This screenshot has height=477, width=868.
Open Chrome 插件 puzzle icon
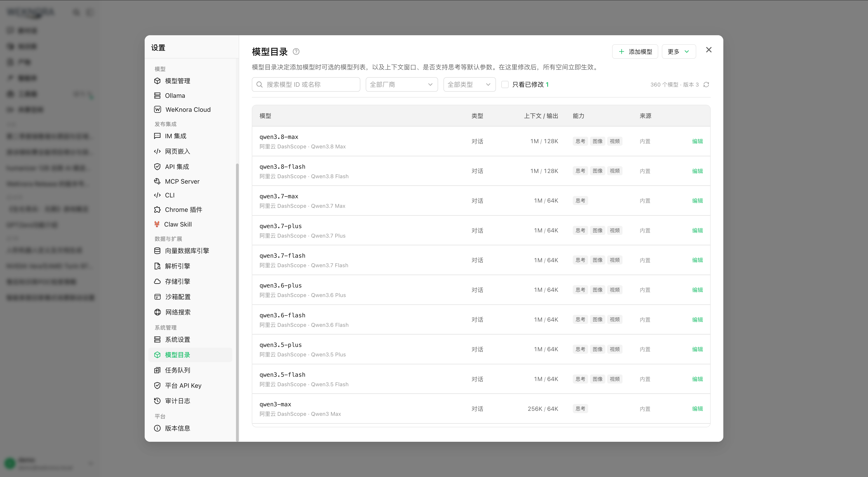[157, 210]
